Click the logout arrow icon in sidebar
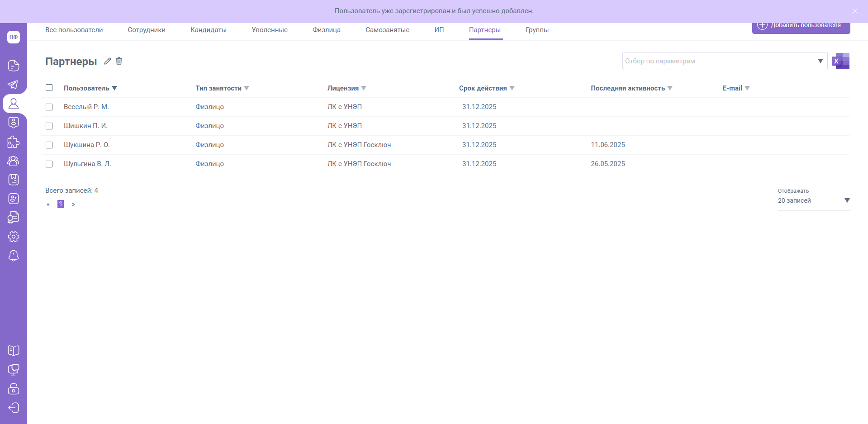 point(14,408)
